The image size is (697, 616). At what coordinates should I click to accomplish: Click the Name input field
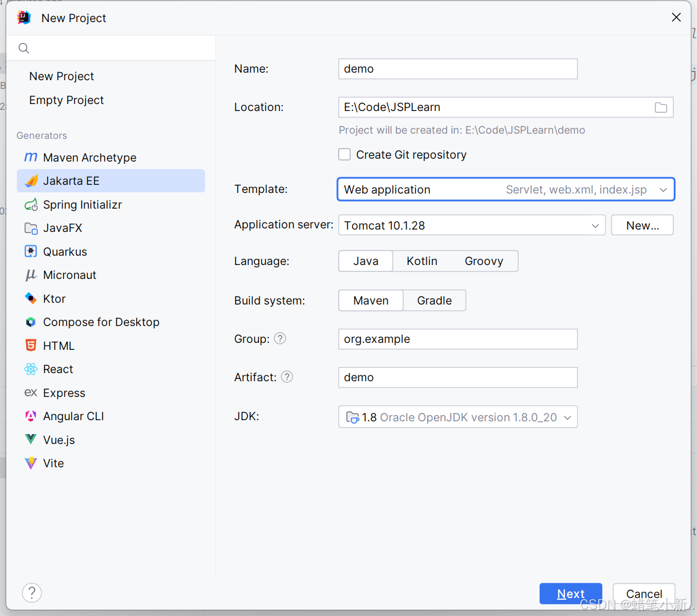pos(458,69)
